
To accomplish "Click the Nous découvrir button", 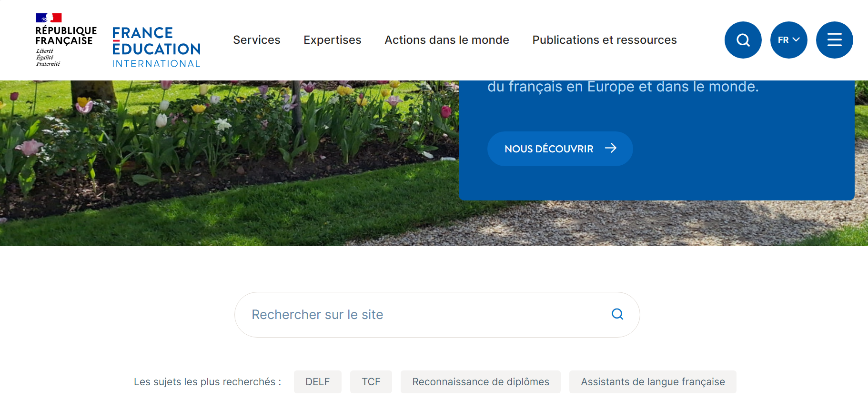I will [x=560, y=149].
